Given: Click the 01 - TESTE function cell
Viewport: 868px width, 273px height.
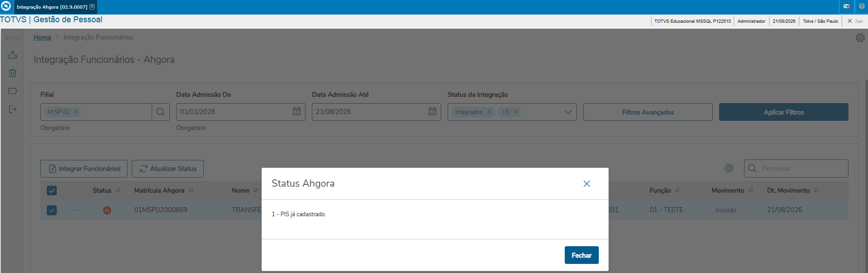Looking at the screenshot, I should [666, 210].
